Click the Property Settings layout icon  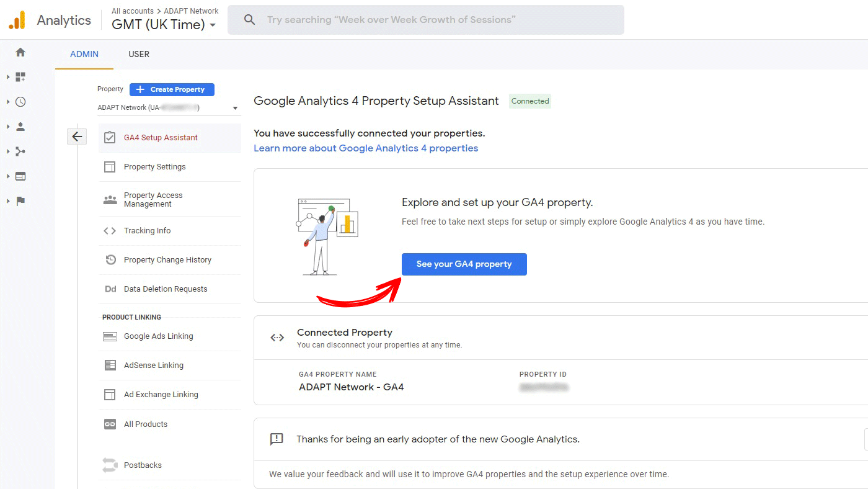[x=110, y=167]
